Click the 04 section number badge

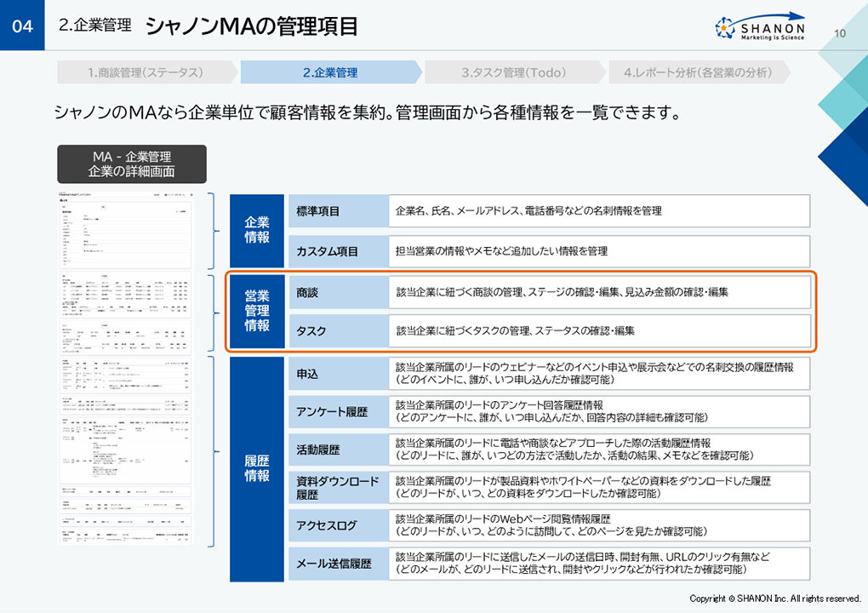22,26
